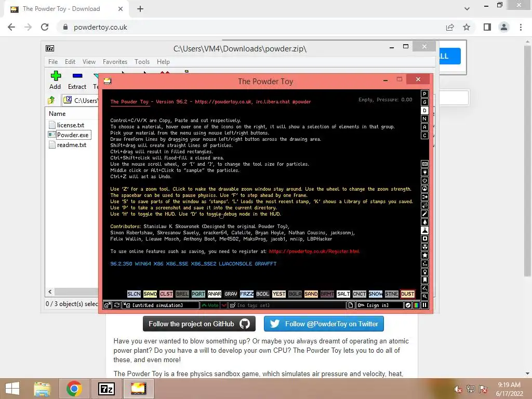Open the Electronics plug icon menu
532x399 pixels.
coord(424,172)
